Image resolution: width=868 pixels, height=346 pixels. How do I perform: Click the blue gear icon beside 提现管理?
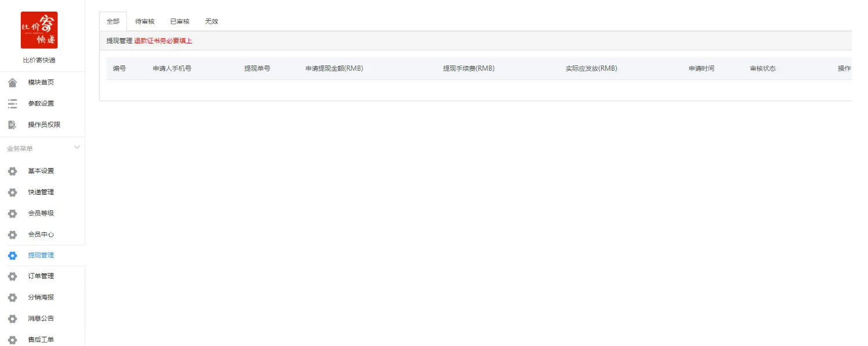click(12, 256)
